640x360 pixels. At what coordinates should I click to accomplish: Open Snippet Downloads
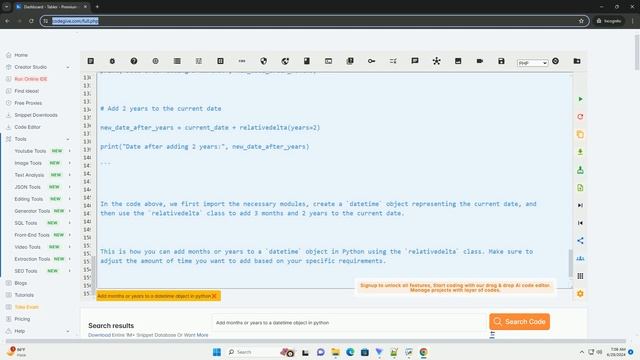[36, 115]
